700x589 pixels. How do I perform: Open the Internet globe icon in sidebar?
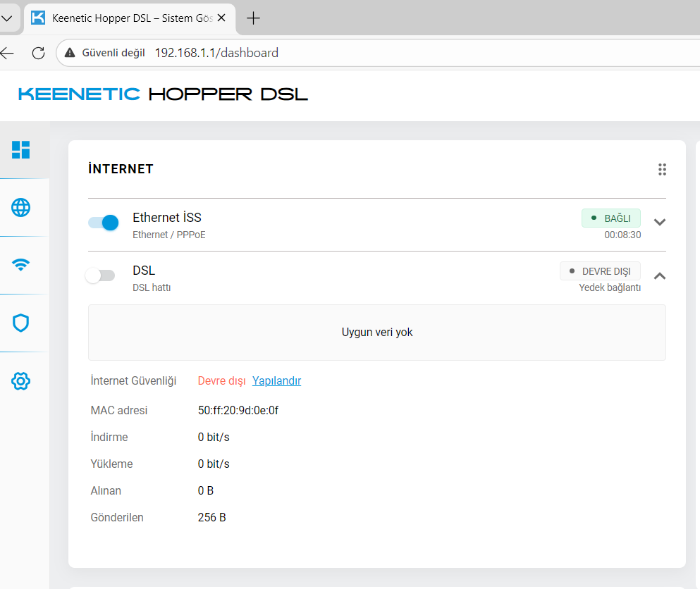click(21, 207)
